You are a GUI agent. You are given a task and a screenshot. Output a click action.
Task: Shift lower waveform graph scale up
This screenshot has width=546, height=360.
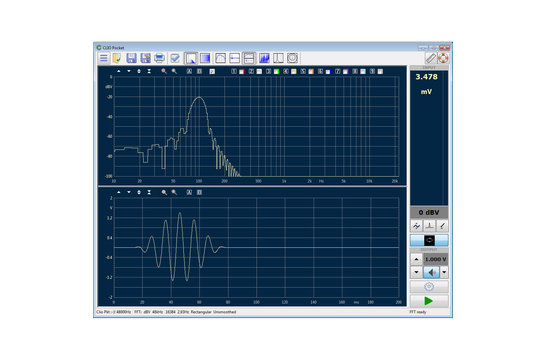(x=119, y=192)
